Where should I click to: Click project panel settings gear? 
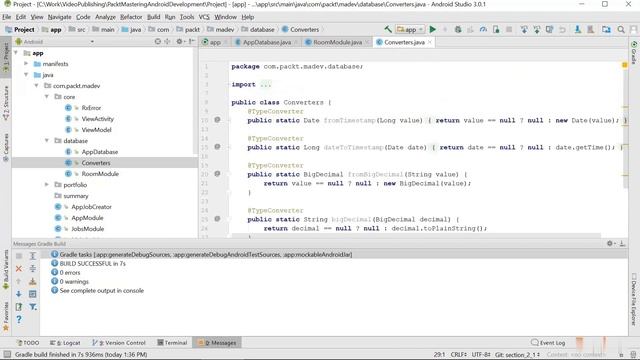(x=179, y=42)
